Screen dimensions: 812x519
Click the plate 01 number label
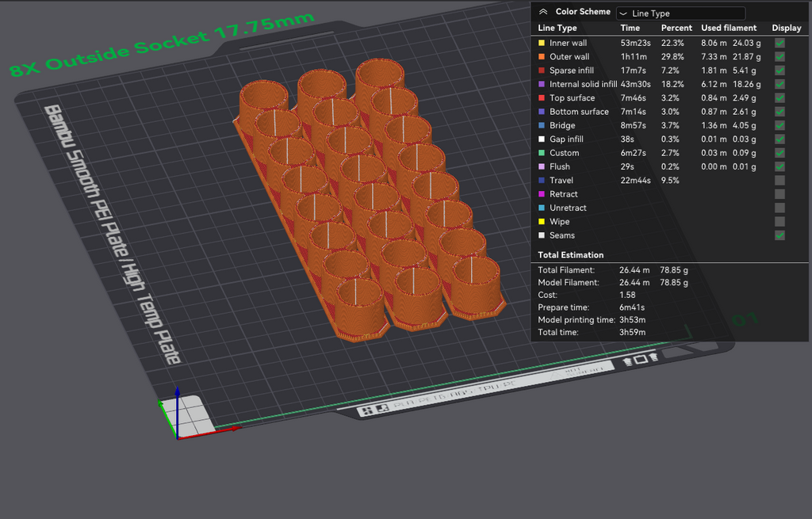(745, 320)
